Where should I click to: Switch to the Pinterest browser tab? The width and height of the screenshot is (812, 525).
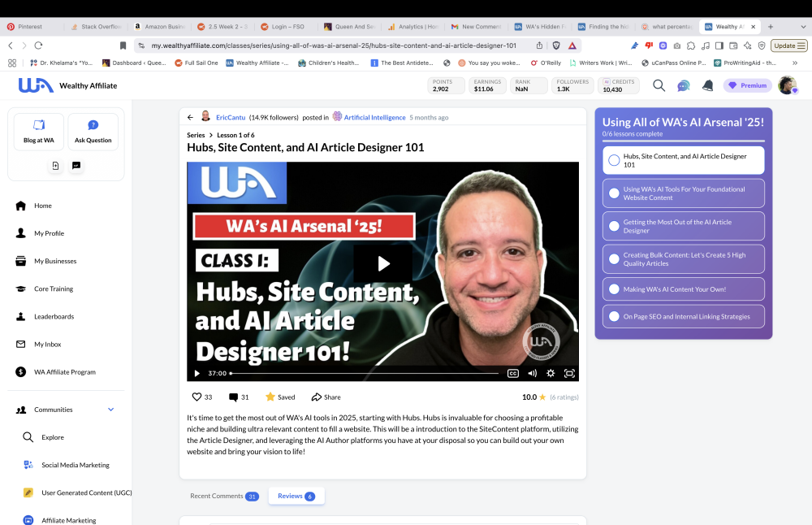(30, 27)
